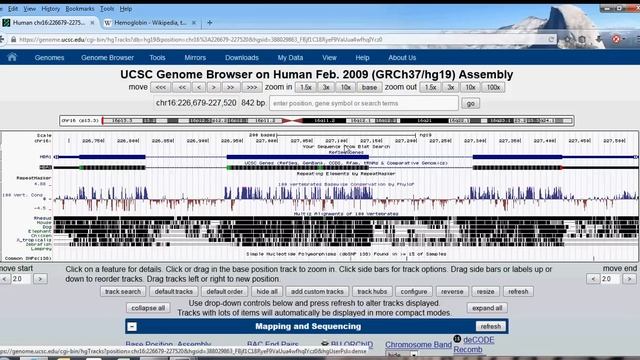The width and height of the screenshot is (640, 360).
Task: Refresh from Mapping and Sequencing header
Action: coord(490,327)
